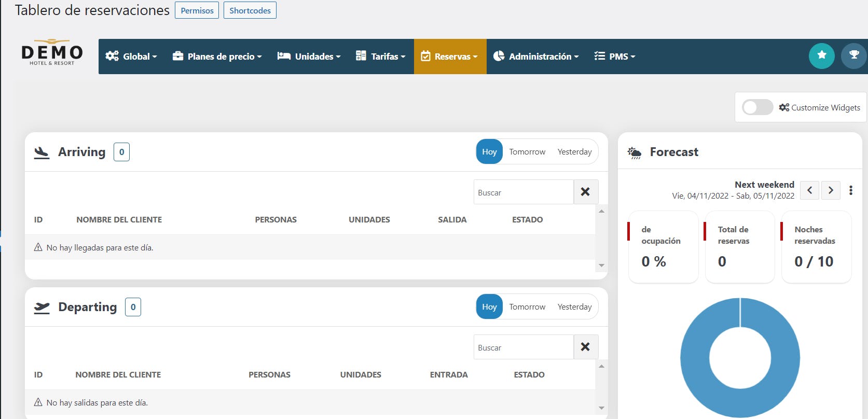Click the Customize Widgets label
The height and width of the screenshot is (419, 868).
[825, 107]
